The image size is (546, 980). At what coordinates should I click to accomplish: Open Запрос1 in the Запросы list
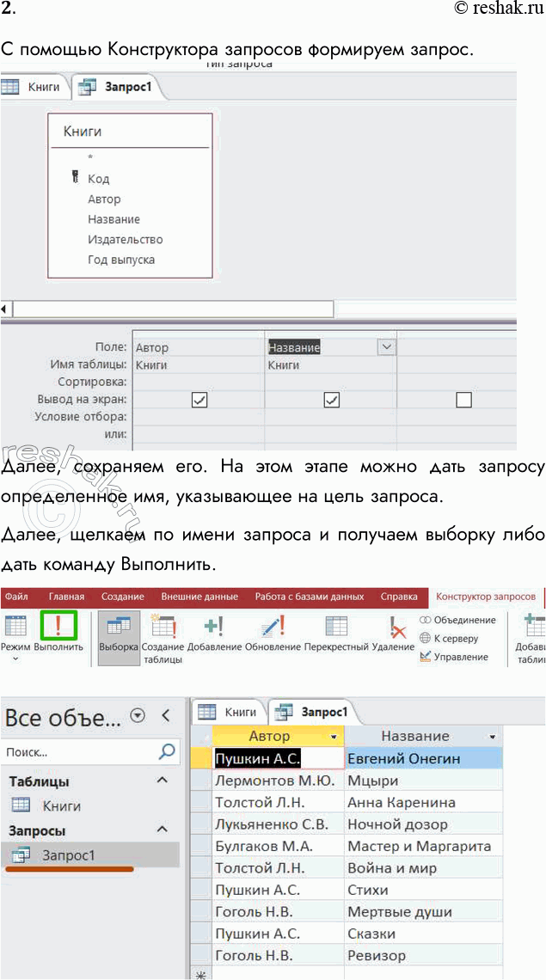(68, 854)
